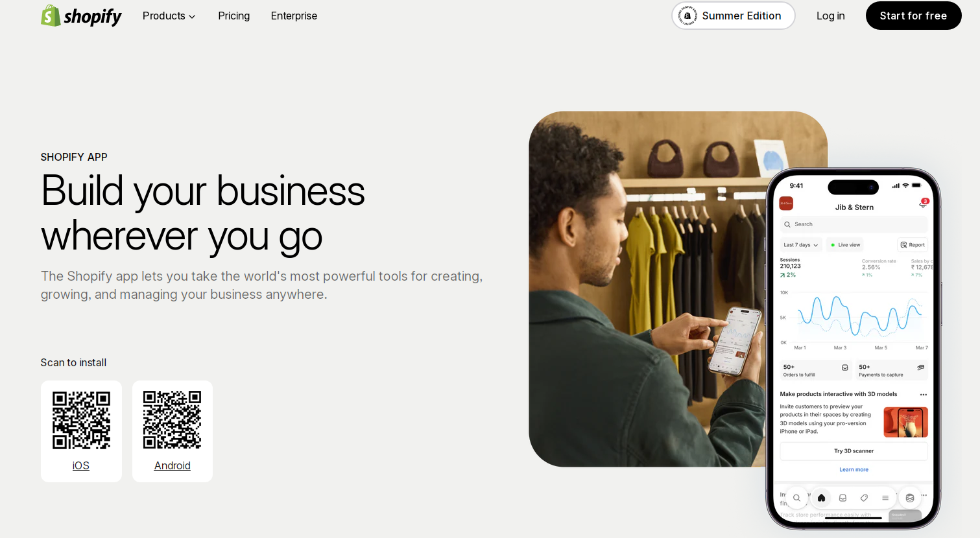Image resolution: width=980 pixels, height=538 pixels.
Task: Click the iOS QR code
Action: (81, 420)
